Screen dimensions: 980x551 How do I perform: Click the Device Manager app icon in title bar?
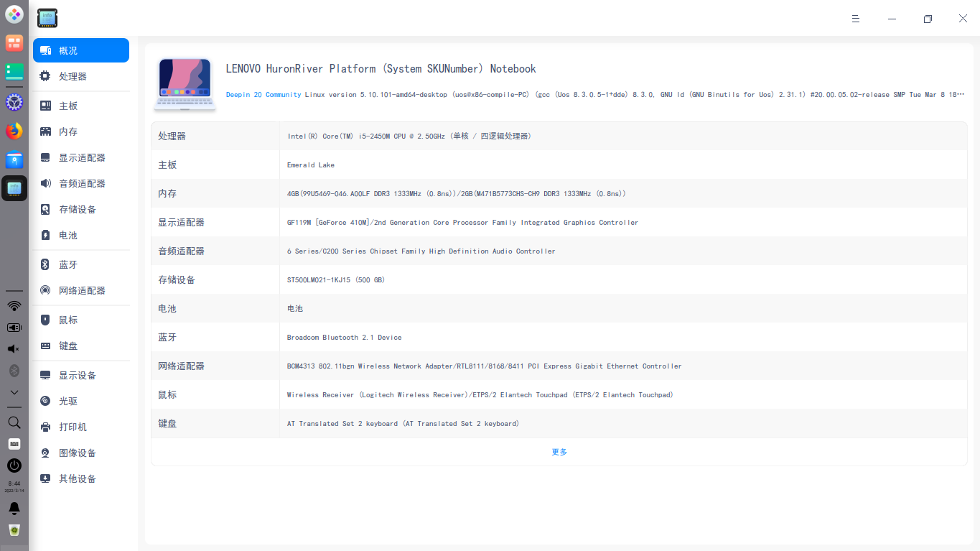pos(47,18)
